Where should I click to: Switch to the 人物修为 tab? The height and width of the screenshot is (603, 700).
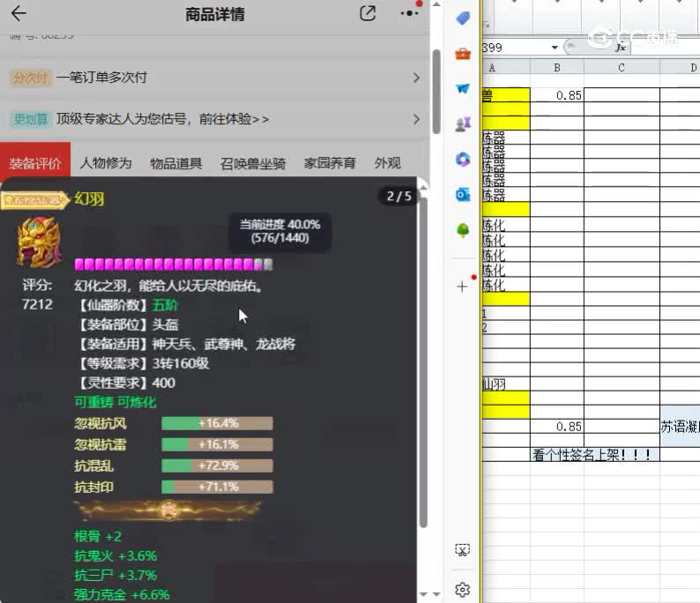[106, 163]
